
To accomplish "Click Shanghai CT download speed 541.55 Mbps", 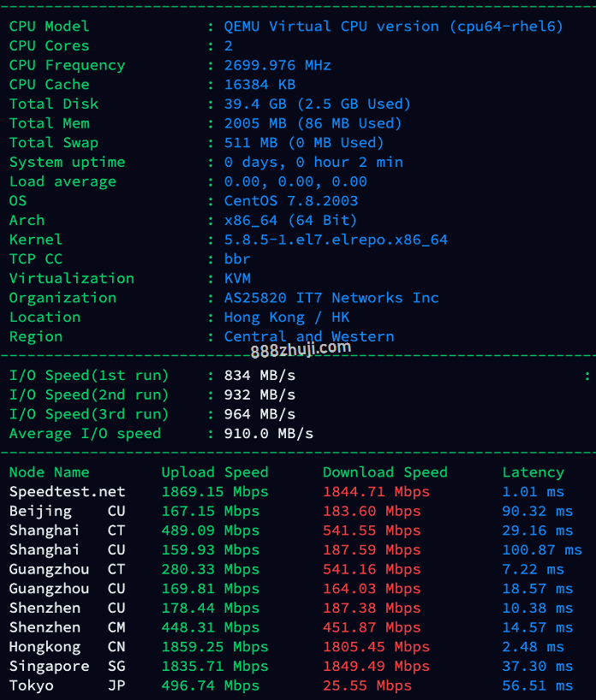I will (x=372, y=531).
